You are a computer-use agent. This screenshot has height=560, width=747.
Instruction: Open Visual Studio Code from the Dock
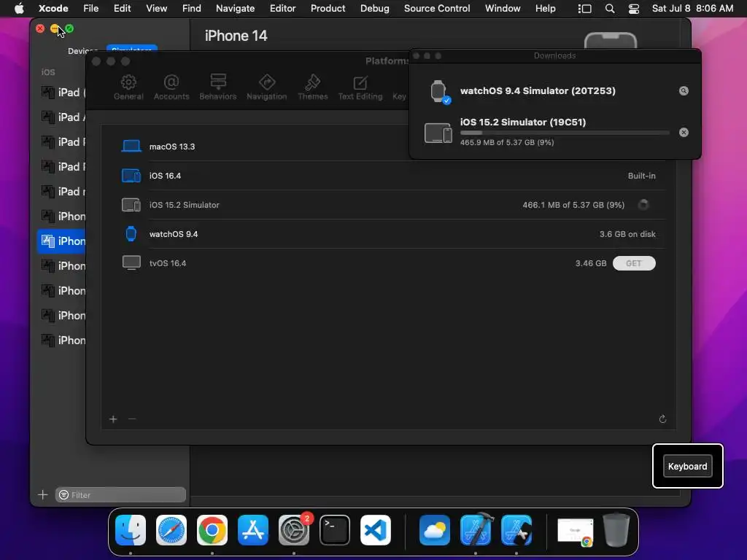(x=376, y=530)
